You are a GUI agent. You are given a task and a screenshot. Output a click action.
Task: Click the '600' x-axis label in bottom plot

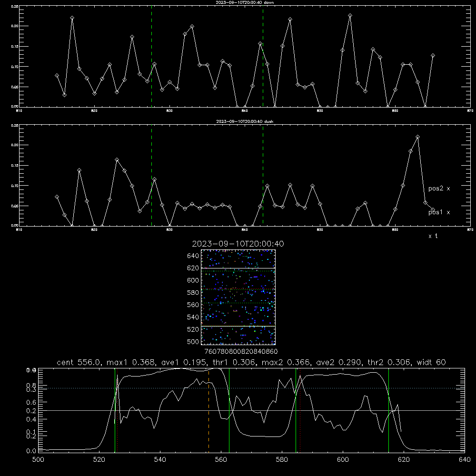click(x=343, y=460)
